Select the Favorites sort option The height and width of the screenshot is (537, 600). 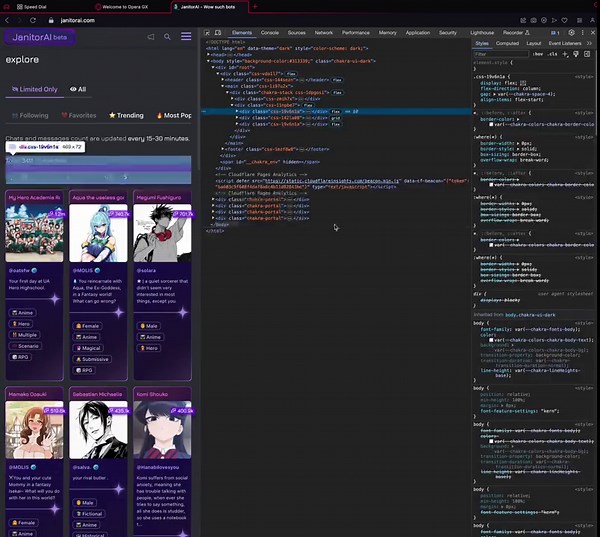79,115
